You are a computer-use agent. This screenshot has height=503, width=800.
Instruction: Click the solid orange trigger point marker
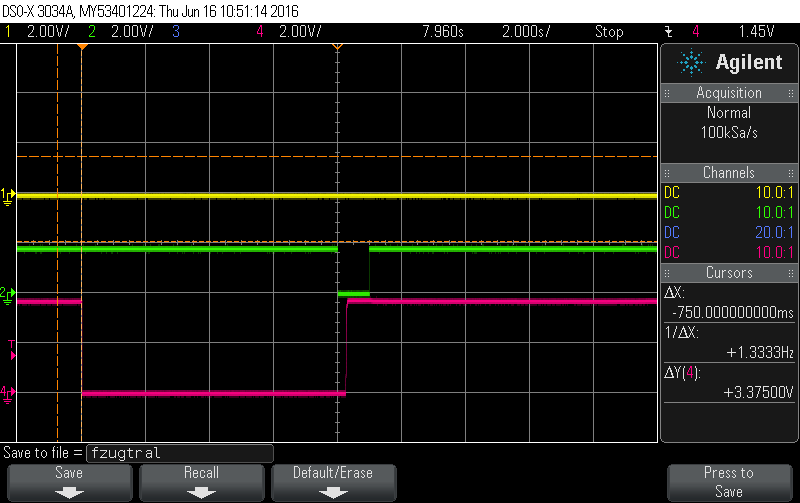click(82, 47)
